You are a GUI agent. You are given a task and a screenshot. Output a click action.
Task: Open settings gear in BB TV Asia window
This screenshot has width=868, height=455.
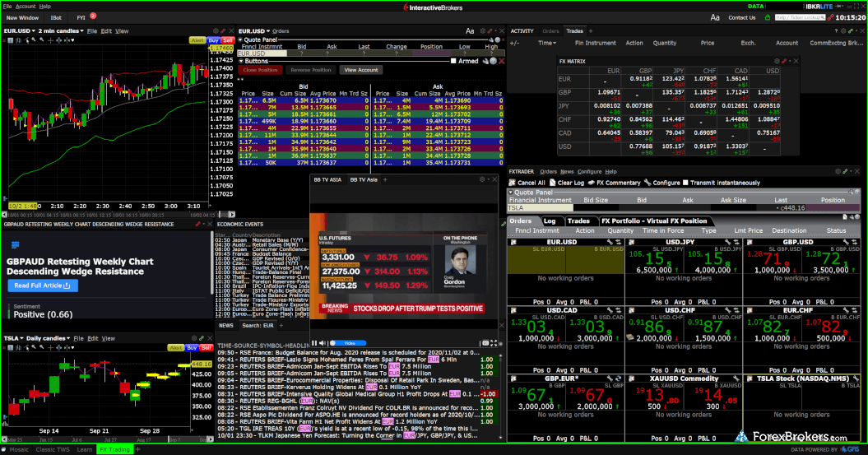tap(481, 179)
